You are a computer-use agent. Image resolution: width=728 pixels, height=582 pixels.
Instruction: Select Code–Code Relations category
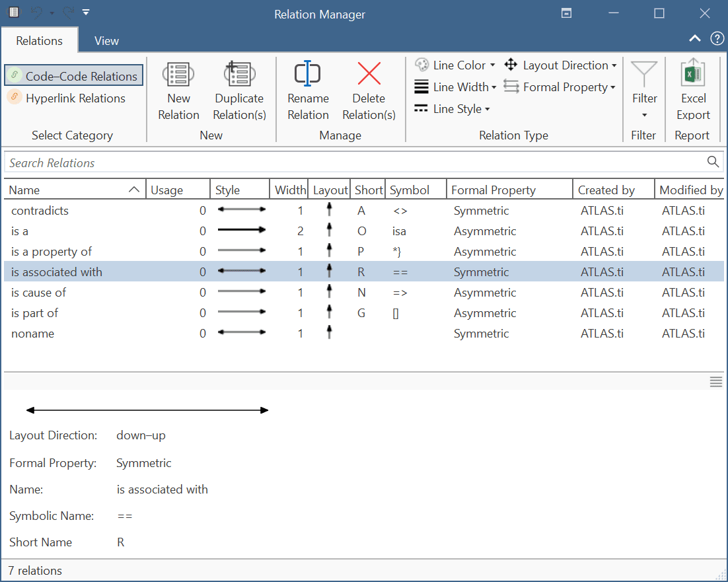[74, 76]
